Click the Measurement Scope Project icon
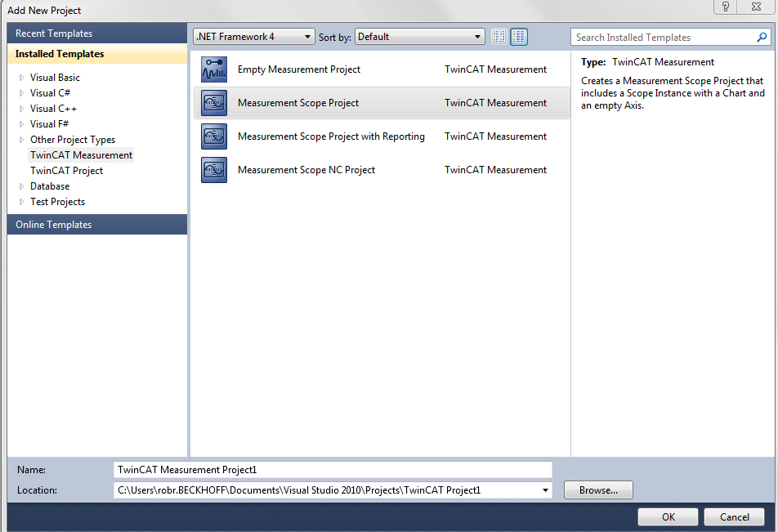 click(x=214, y=103)
